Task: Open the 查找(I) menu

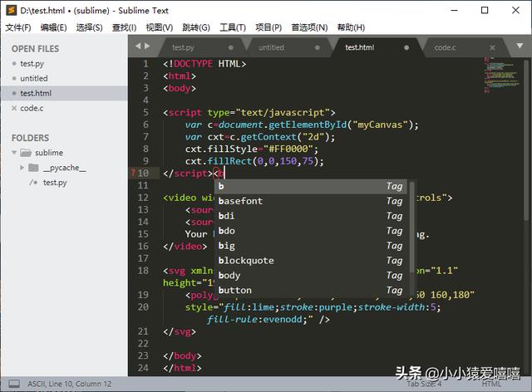Action: 124,27
